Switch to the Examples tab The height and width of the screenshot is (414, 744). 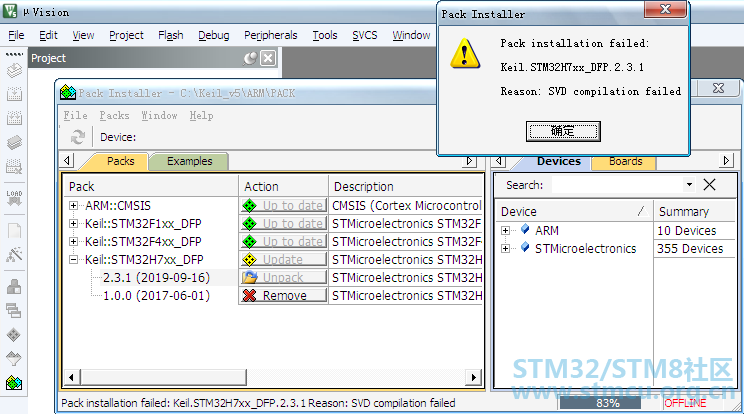point(189,161)
